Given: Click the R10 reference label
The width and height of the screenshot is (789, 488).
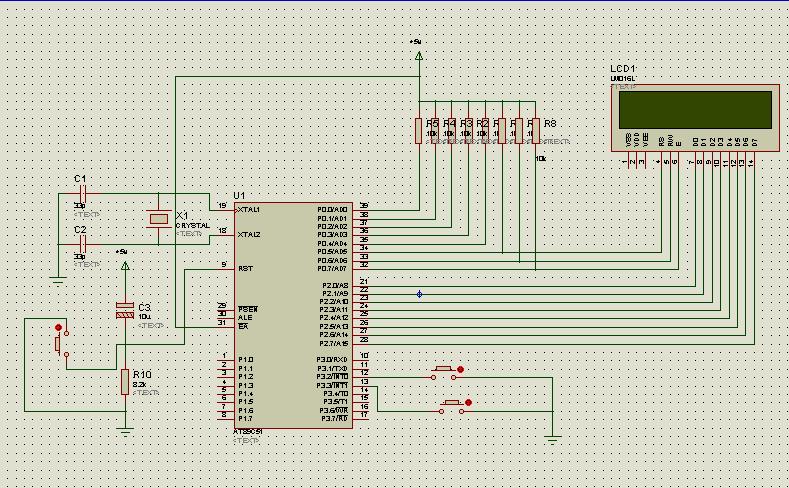Looking at the screenshot, I should 142,374.
